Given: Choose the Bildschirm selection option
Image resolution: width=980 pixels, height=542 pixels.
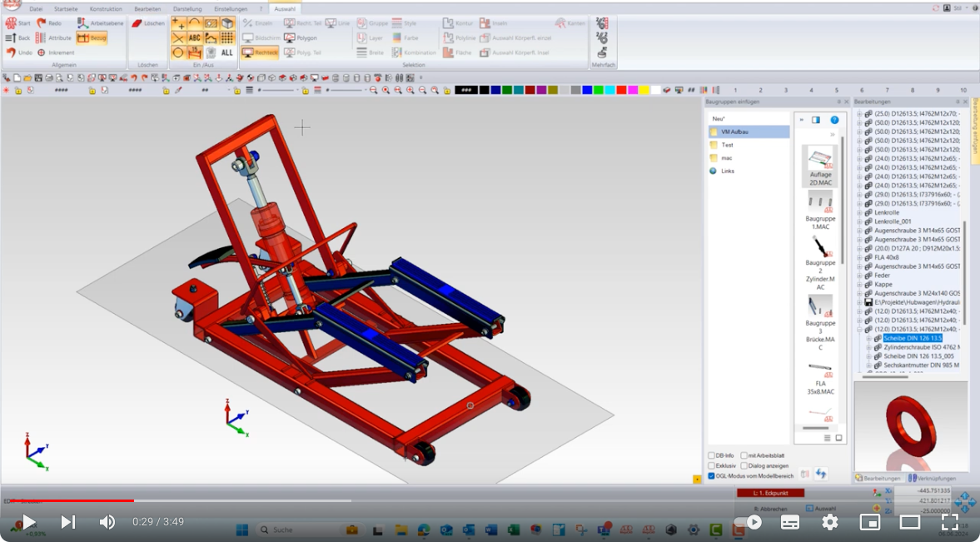Looking at the screenshot, I should (x=261, y=38).
